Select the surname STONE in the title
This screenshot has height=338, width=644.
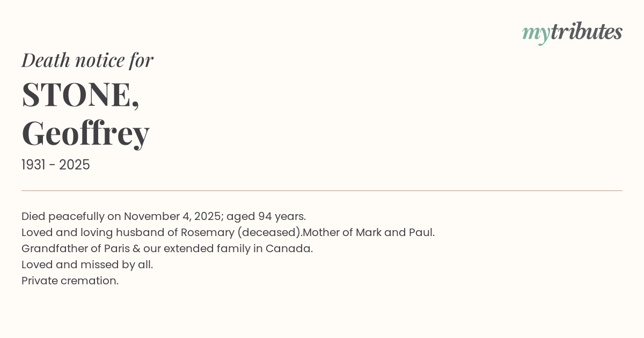point(77,94)
